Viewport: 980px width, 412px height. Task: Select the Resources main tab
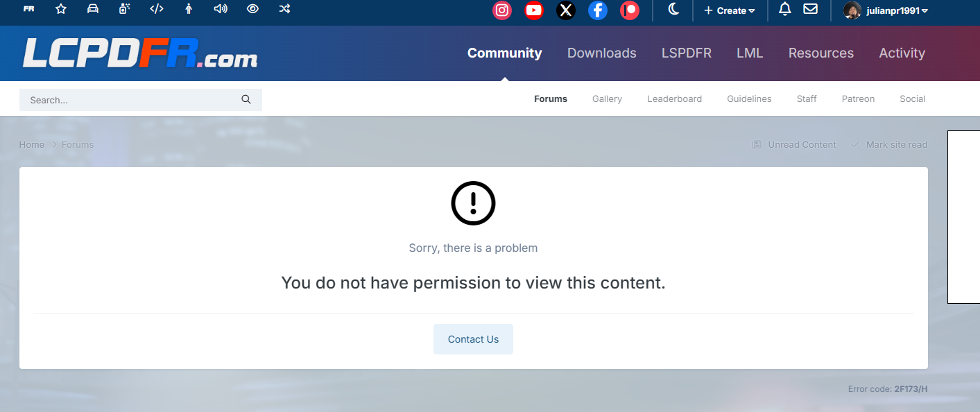tap(821, 53)
